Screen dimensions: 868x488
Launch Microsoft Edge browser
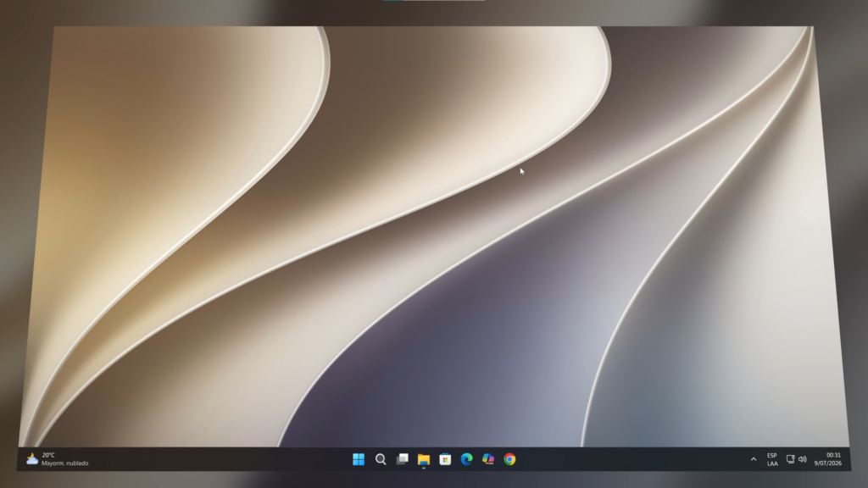click(467, 459)
